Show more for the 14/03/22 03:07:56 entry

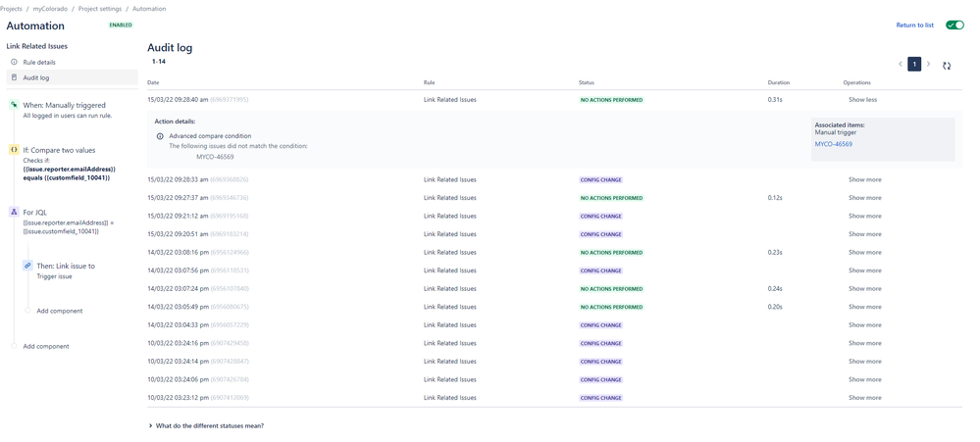(x=865, y=270)
